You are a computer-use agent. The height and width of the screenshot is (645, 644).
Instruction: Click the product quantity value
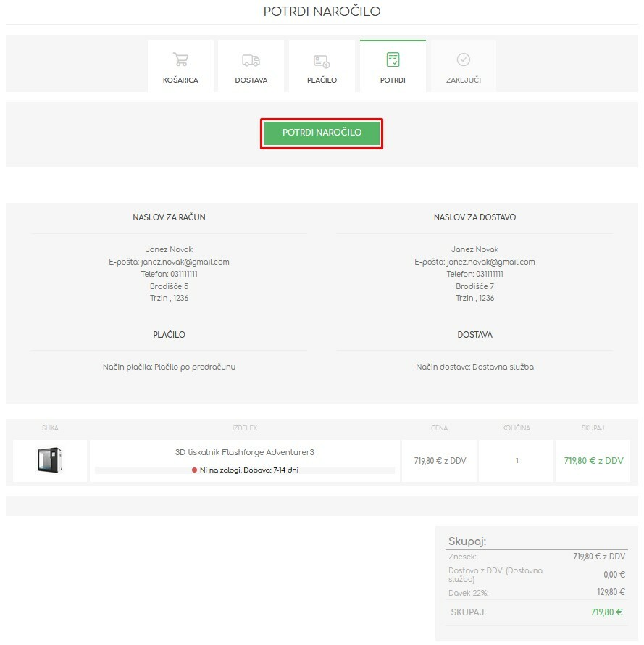pos(517,461)
